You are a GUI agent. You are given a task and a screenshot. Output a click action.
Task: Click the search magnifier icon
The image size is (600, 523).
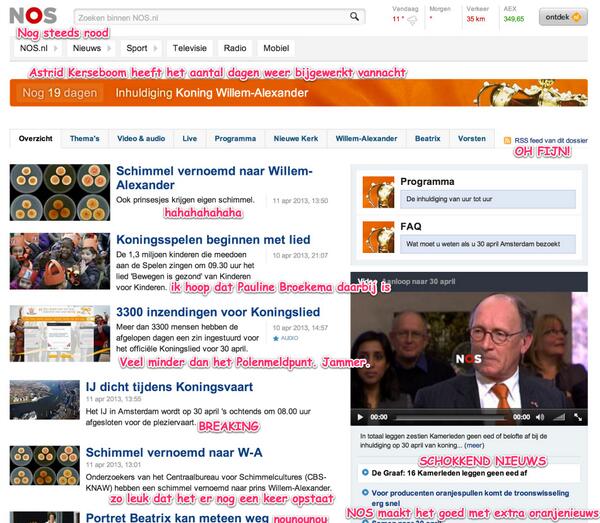point(354,17)
